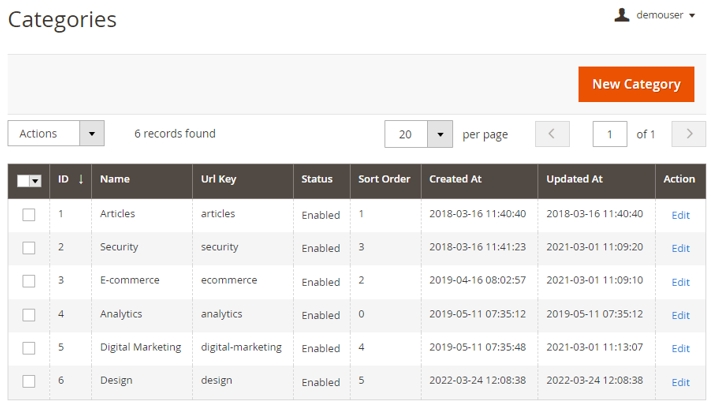The width and height of the screenshot is (711, 406).
Task: Tick the Design row checkbox
Action: coord(29,381)
